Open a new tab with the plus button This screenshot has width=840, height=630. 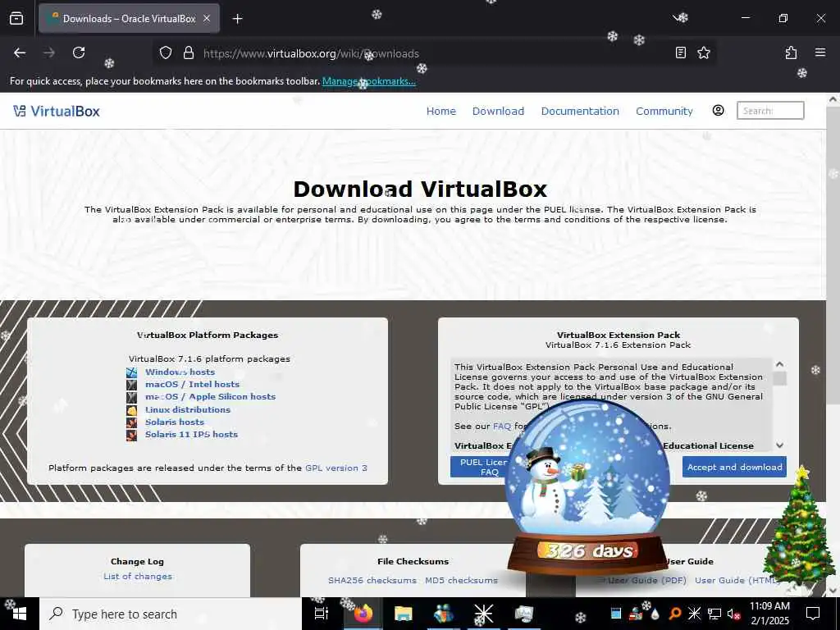237,19
